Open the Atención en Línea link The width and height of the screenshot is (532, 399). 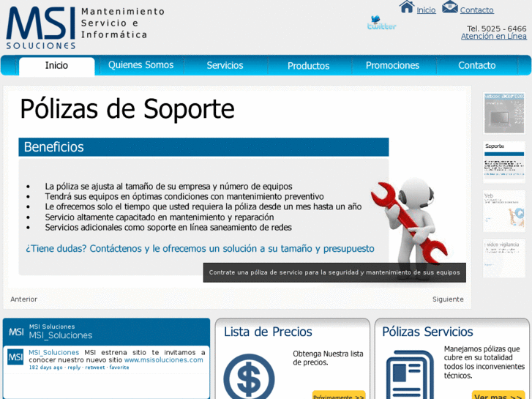[x=494, y=36]
